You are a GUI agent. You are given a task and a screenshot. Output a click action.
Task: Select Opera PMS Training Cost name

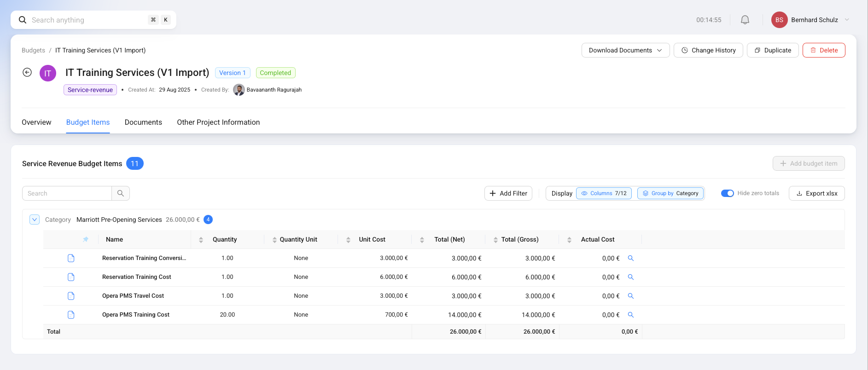coord(136,315)
